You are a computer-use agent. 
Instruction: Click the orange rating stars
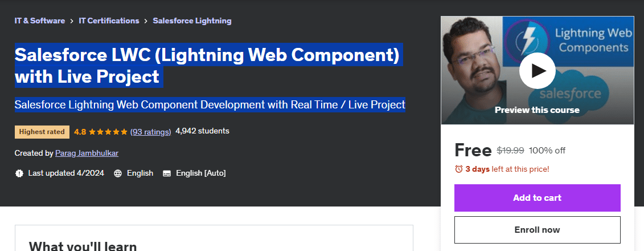click(108, 132)
